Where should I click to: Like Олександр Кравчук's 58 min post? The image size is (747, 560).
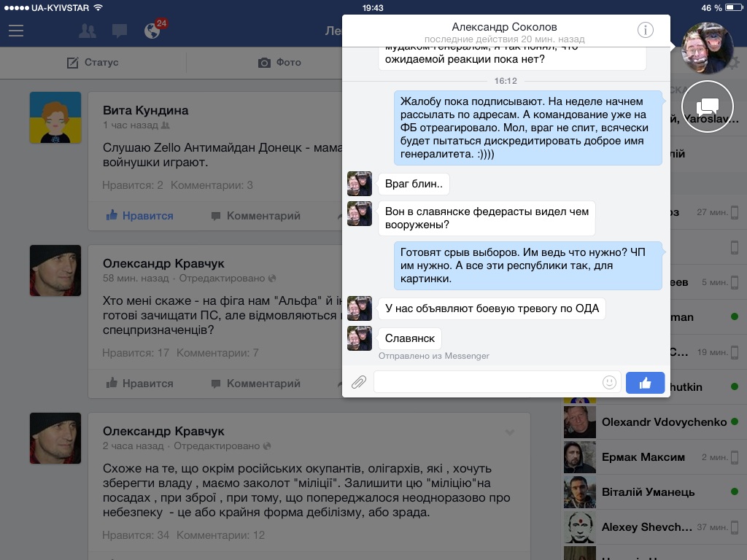tap(139, 384)
